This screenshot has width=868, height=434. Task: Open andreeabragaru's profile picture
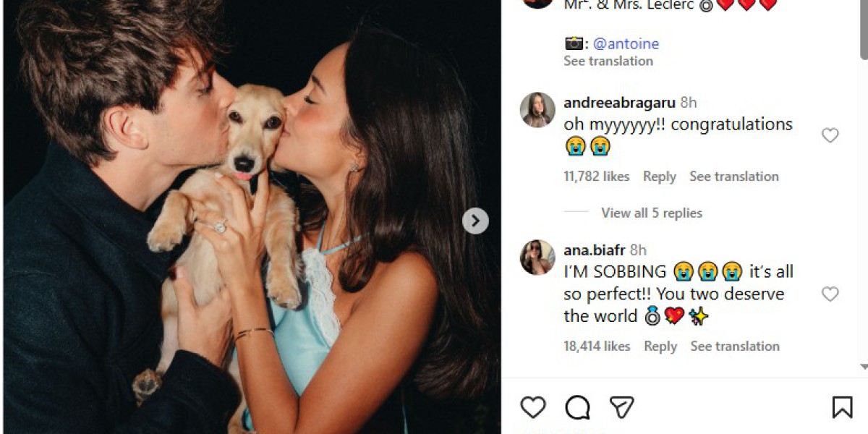pos(537,110)
